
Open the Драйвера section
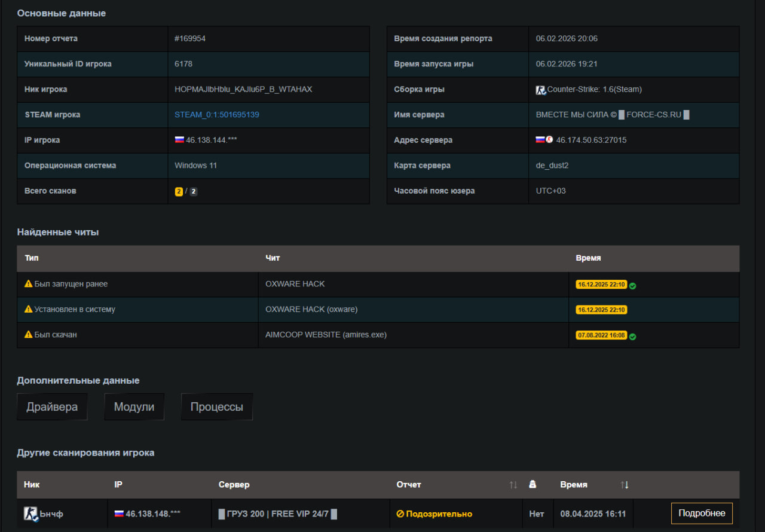pos(52,407)
